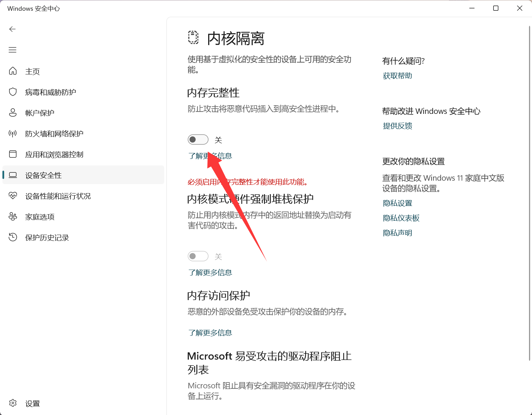The height and width of the screenshot is (415, 532).
Task: Open the hamburger navigation menu
Action: (x=12, y=50)
